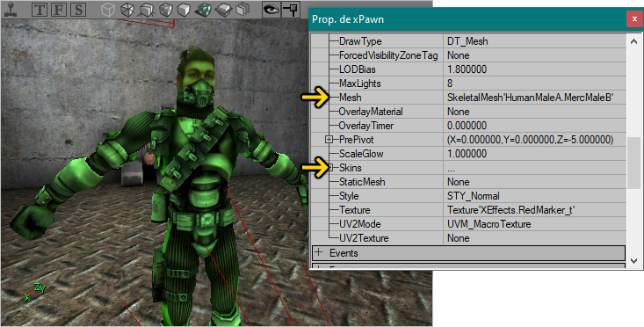Select the Texture property name
This screenshot has height=327, width=644.
[x=354, y=210]
